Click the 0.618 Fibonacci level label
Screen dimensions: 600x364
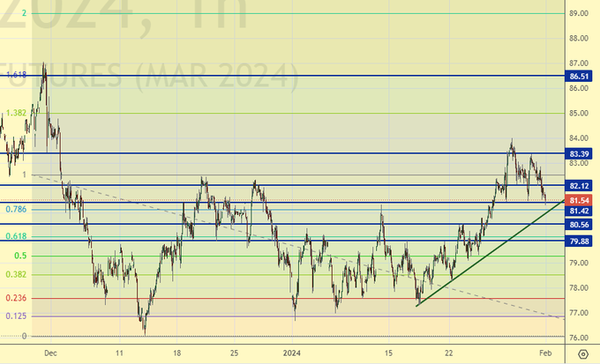[x=15, y=236]
